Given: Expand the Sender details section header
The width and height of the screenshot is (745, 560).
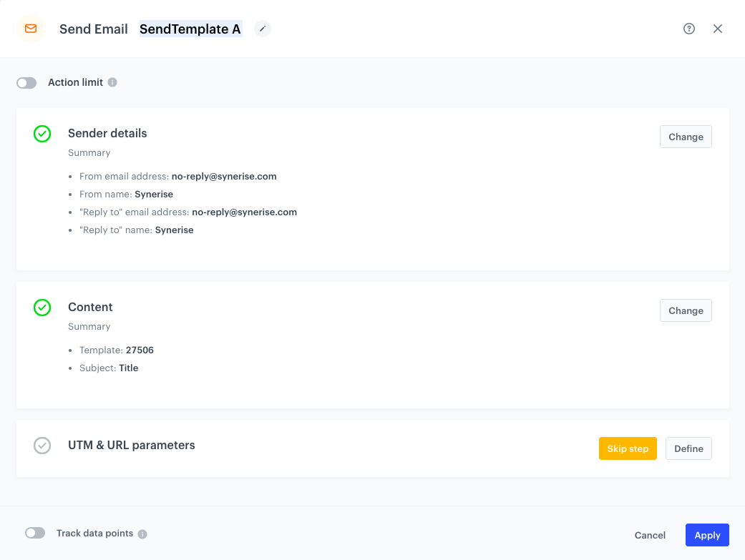Looking at the screenshot, I should [x=107, y=134].
